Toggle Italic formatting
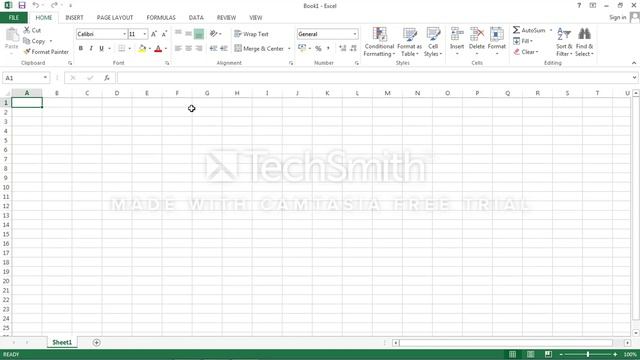 [91, 49]
